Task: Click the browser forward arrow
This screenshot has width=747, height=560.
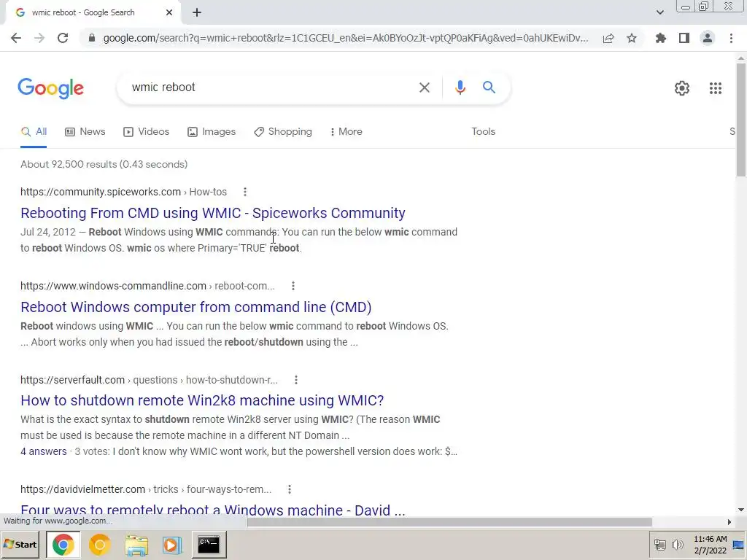Action: [39, 38]
